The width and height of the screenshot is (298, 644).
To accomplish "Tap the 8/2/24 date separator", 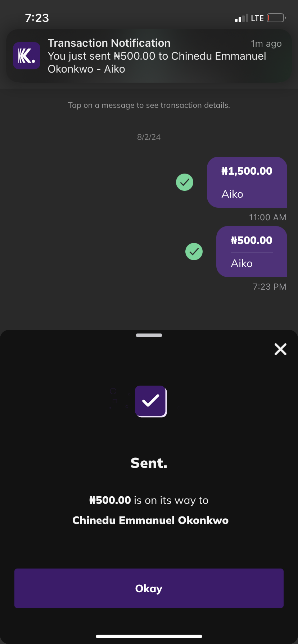I will coord(149,137).
